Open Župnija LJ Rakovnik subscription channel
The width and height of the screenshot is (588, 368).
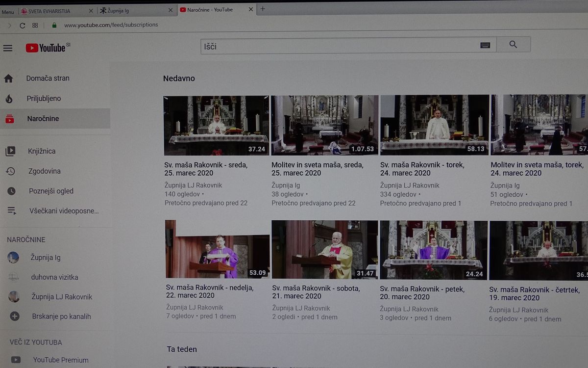click(62, 297)
